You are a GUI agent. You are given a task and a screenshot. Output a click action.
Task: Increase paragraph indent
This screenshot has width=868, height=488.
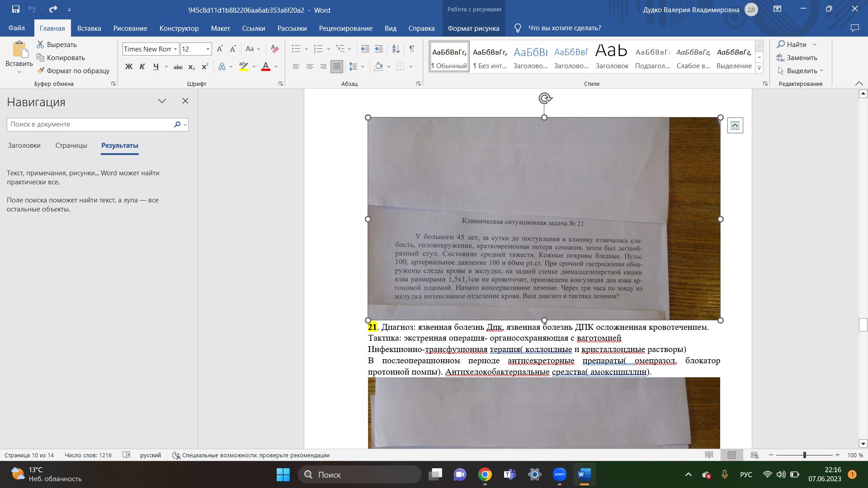[379, 49]
